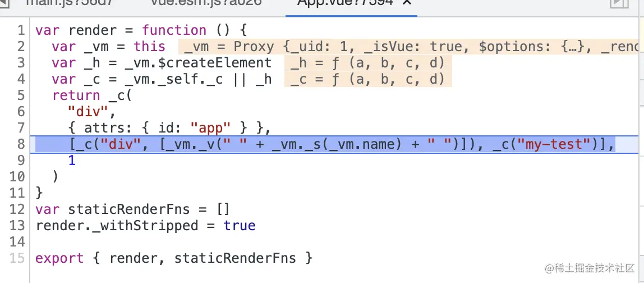Add a breakpoint on line number 15
This screenshot has width=644, height=283.
click(17, 258)
